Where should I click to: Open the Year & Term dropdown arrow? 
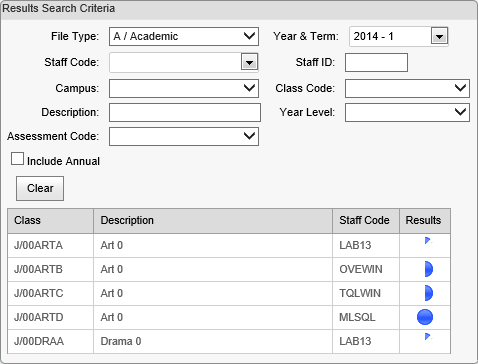(x=439, y=36)
